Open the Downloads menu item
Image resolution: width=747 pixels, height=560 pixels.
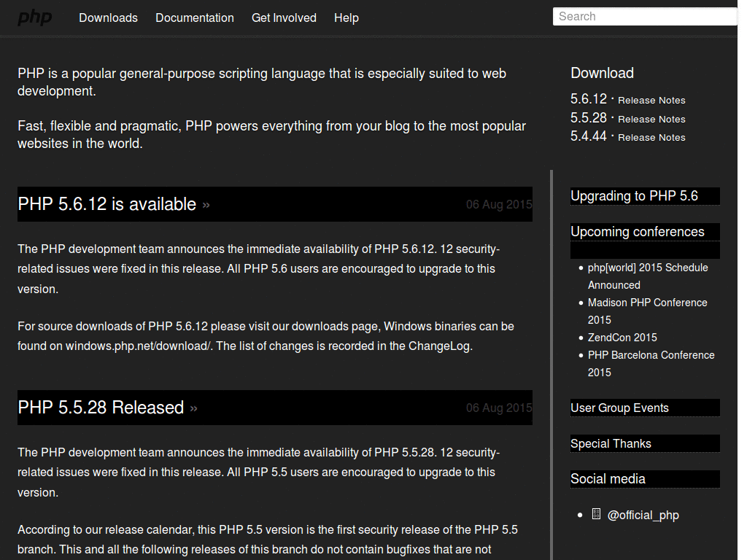108,17
